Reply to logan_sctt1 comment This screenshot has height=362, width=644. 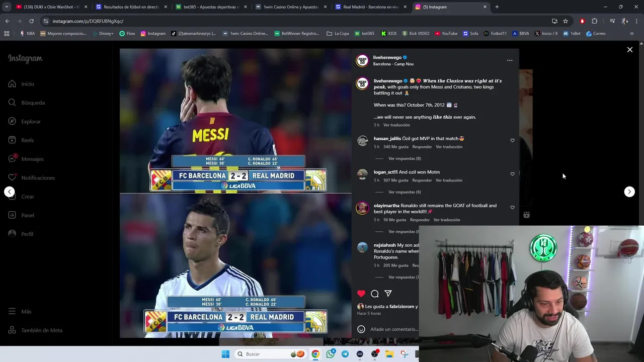tap(422, 180)
